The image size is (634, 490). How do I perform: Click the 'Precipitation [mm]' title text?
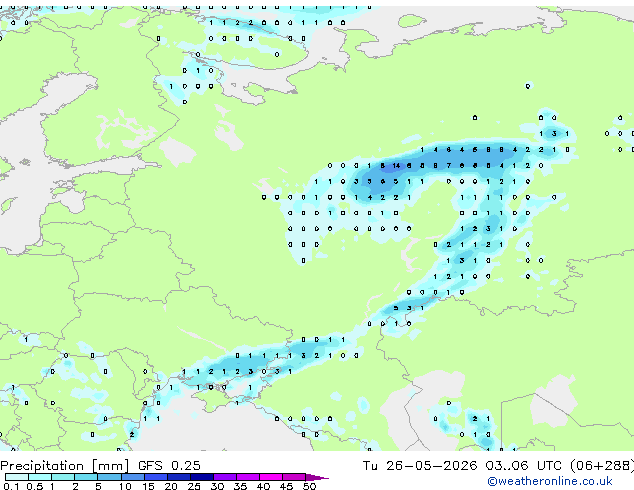64,466
